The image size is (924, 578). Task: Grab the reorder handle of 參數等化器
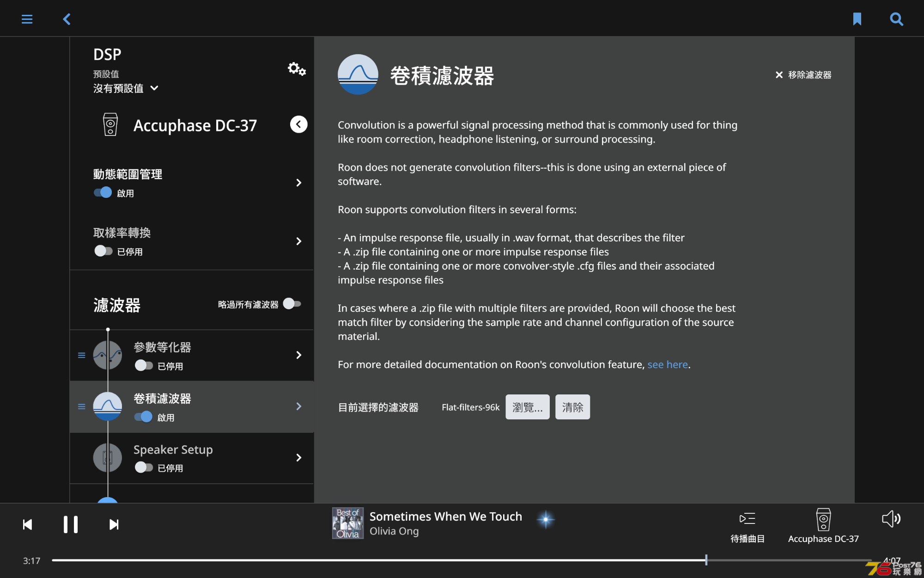[x=82, y=355]
